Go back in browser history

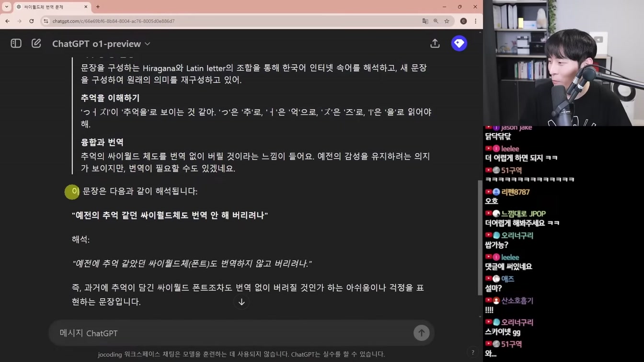[x=7, y=21]
